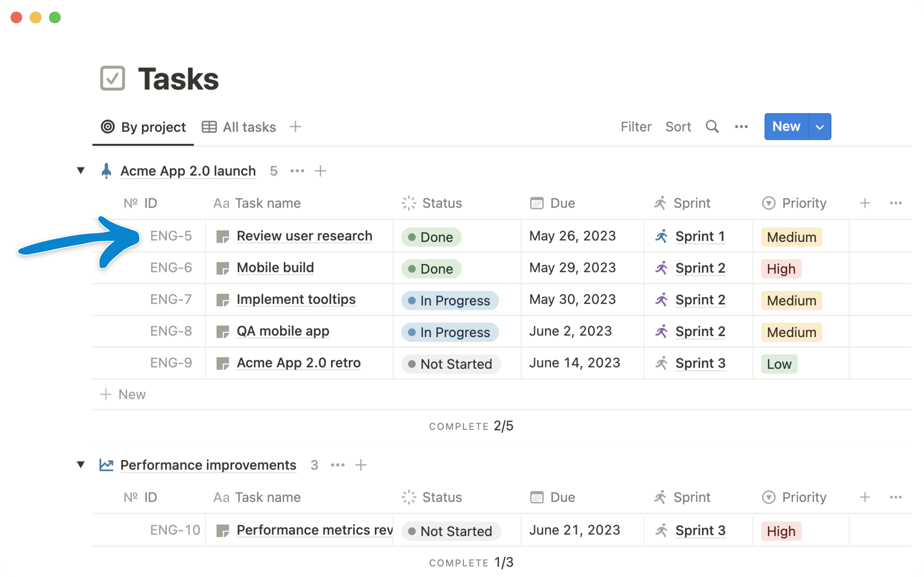924x577 pixels.
Task: Open Acme App 2.0 launch group options
Action: pyautogui.click(x=297, y=171)
